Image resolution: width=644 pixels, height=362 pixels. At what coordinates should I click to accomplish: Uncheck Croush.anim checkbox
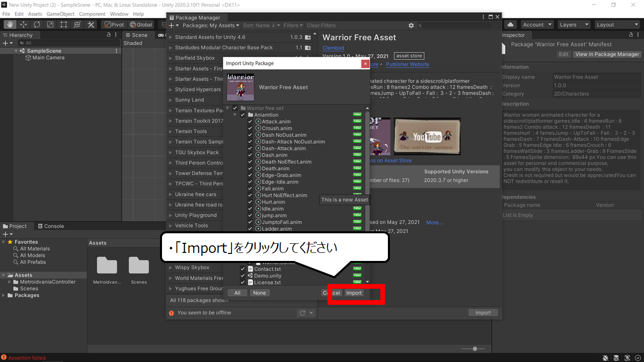click(250, 128)
